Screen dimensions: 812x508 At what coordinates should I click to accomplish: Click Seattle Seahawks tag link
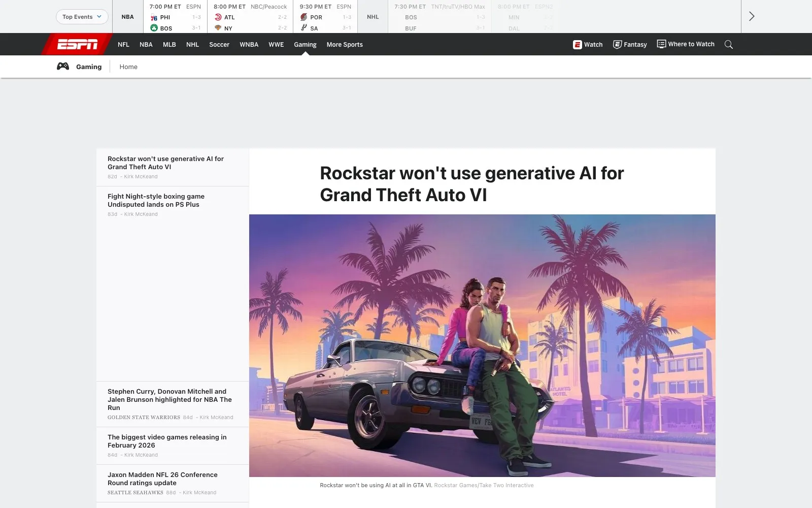point(136,493)
